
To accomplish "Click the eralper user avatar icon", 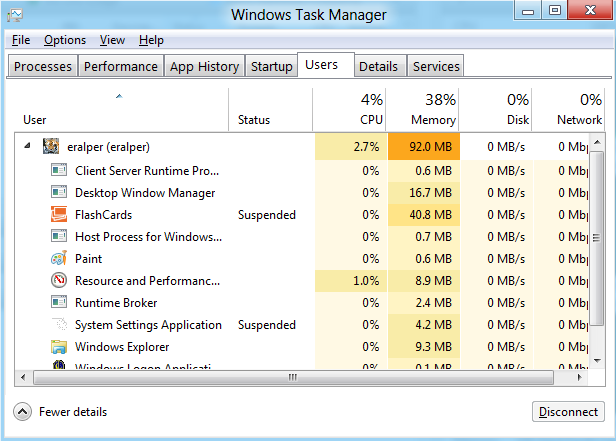I will (51, 146).
